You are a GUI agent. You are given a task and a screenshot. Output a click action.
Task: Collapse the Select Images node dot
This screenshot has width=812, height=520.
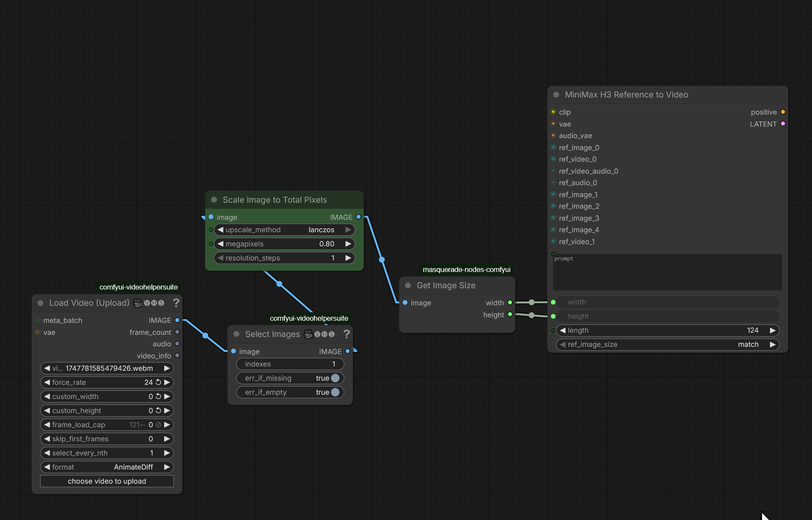tap(236, 334)
